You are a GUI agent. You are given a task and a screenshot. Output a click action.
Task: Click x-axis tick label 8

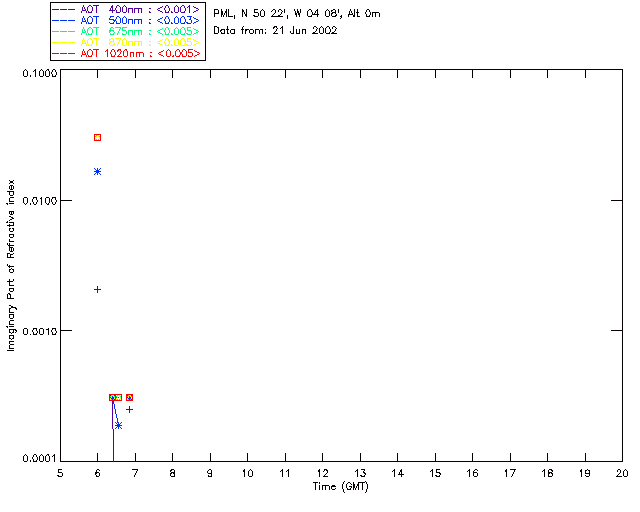pyautogui.click(x=173, y=473)
